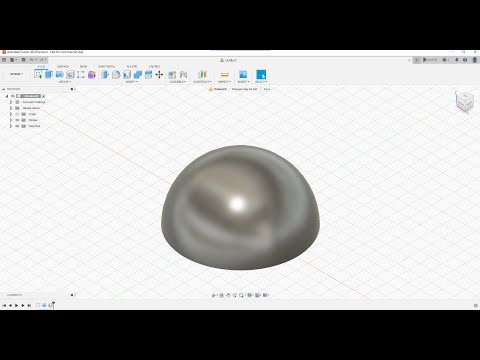Jump to the timeline end
This screenshot has width=480, height=360.
(x=29, y=305)
